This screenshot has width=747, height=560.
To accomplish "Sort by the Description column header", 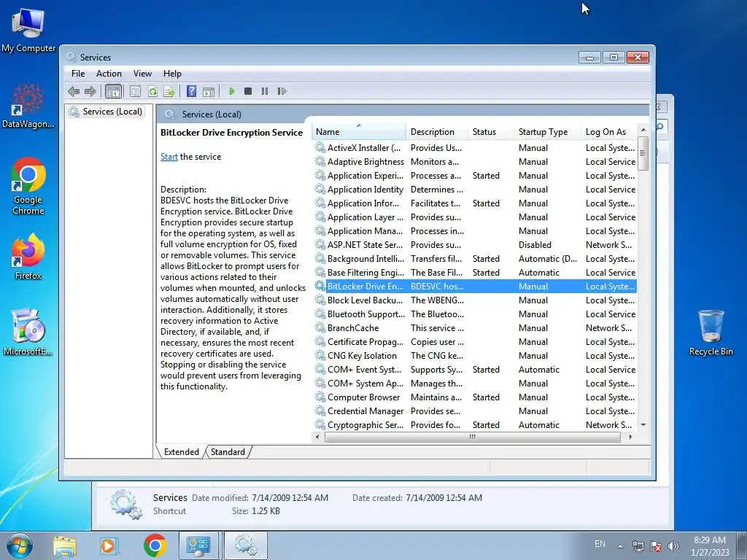I will coord(437,132).
